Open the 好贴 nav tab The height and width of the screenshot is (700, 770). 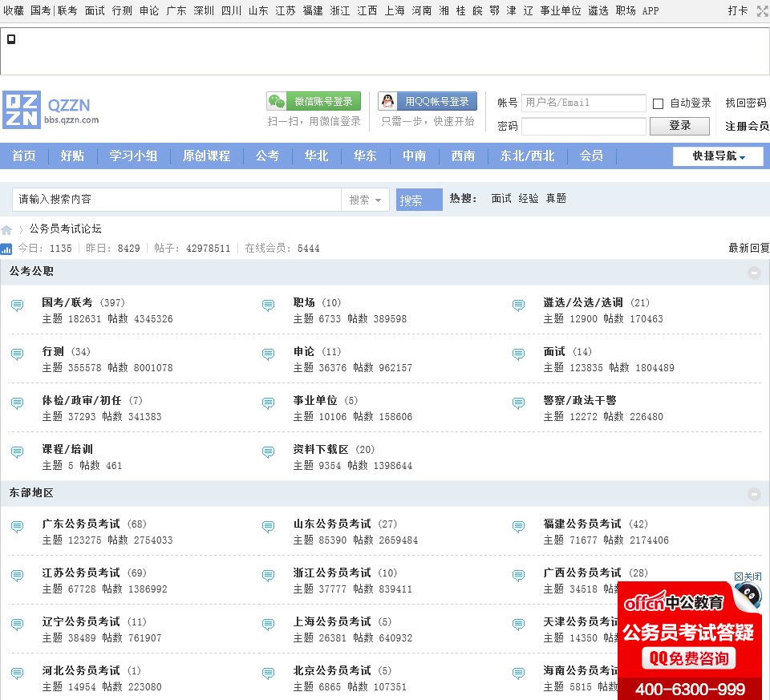click(x=73, y=156)
